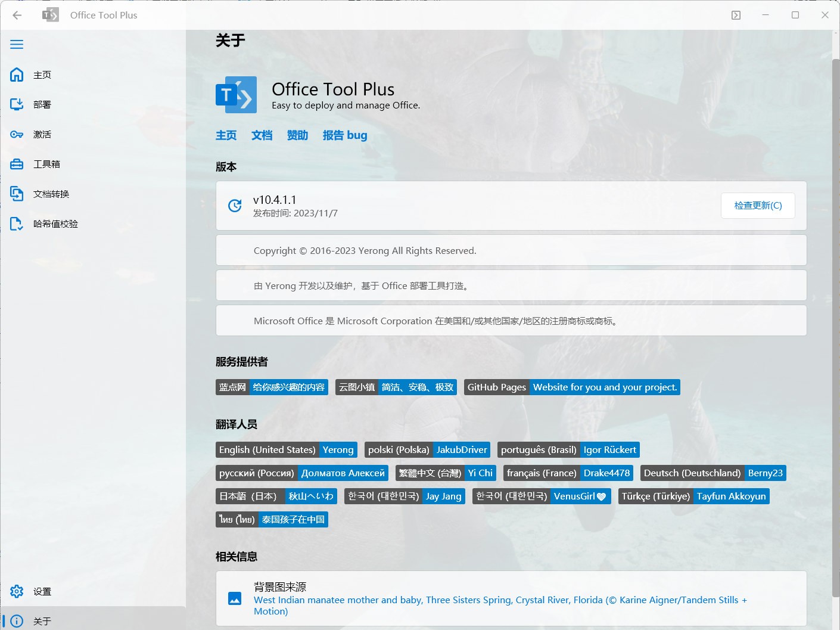Screen dimensions: 840x630
Task: Click the hamburger menu icon
Action: point(17,44)
